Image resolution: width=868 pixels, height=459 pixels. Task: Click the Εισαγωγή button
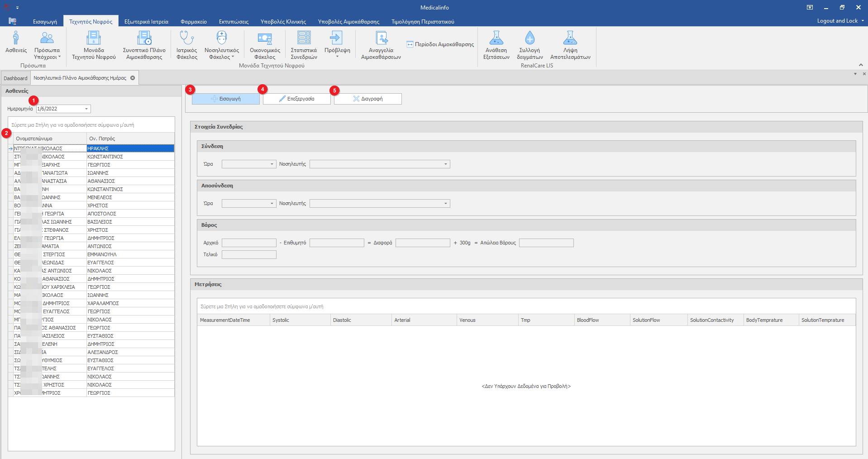(x=225, y=99)
